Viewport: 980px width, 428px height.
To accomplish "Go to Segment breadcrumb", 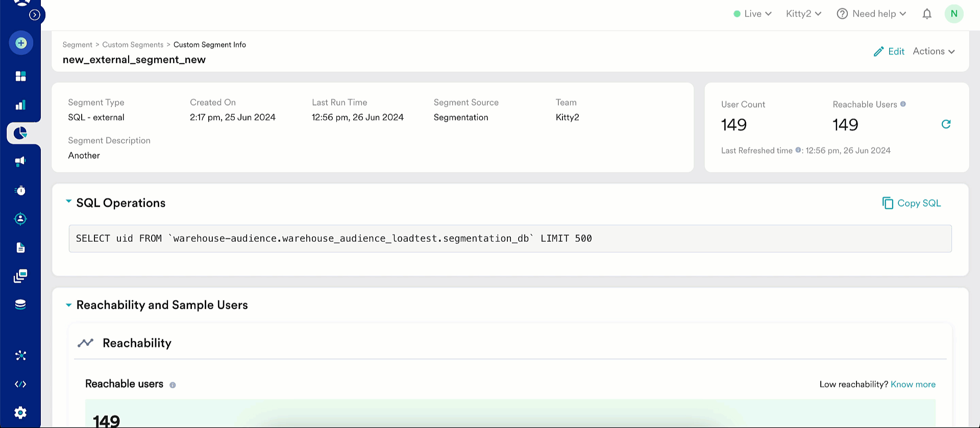I will pyautogui.click(x=77, y=45).
